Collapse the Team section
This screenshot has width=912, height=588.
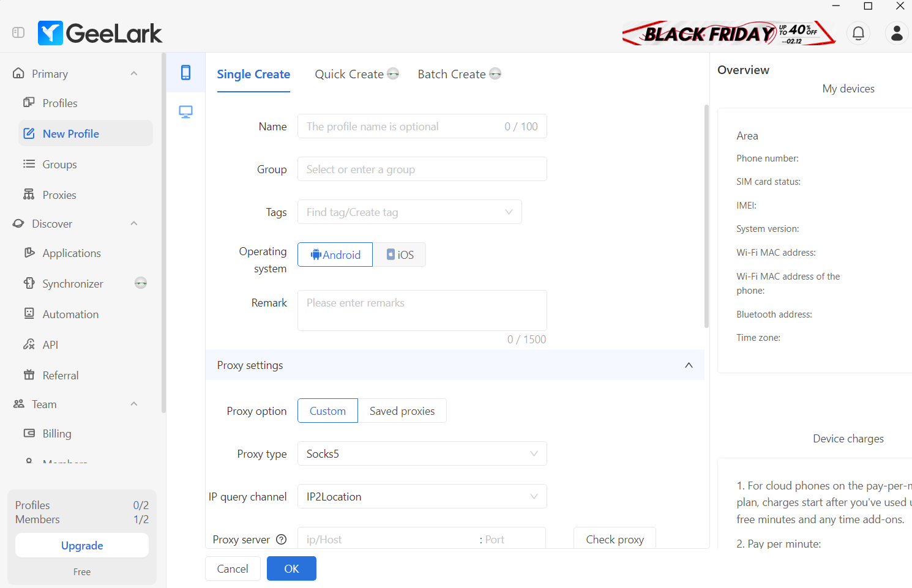click(x=134, y=404)
